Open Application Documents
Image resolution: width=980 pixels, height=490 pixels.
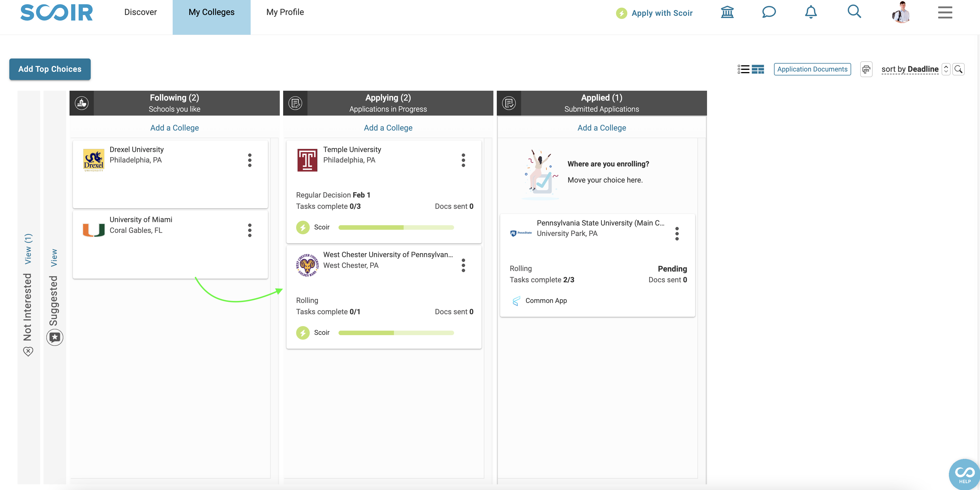[812, 69]
